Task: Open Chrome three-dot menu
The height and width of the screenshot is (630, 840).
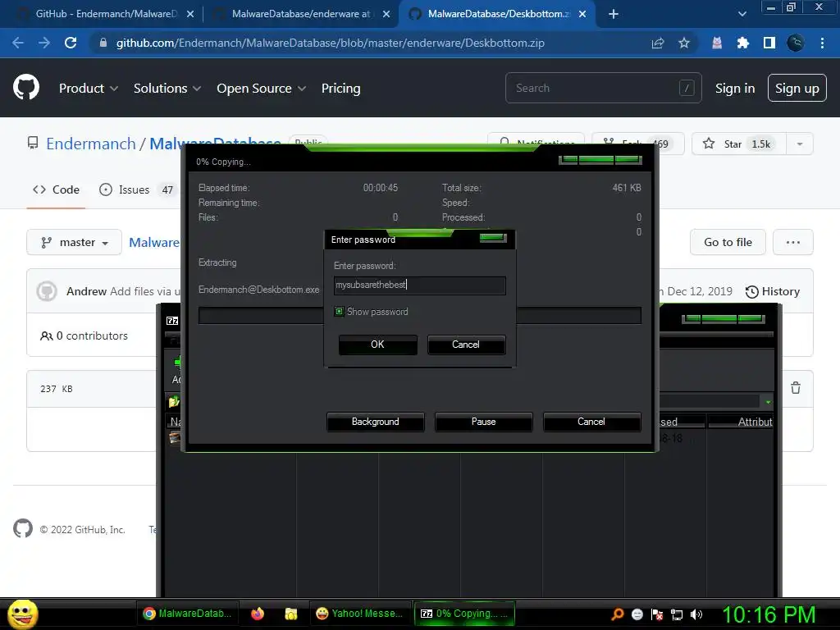Action: tap(822, 43)
